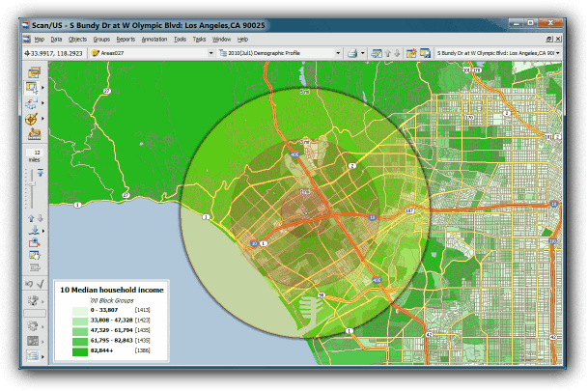The width and height of the screenshot is (588, 391).
Task: Click the Areas027 layer combo box
Action: [153, 53]
